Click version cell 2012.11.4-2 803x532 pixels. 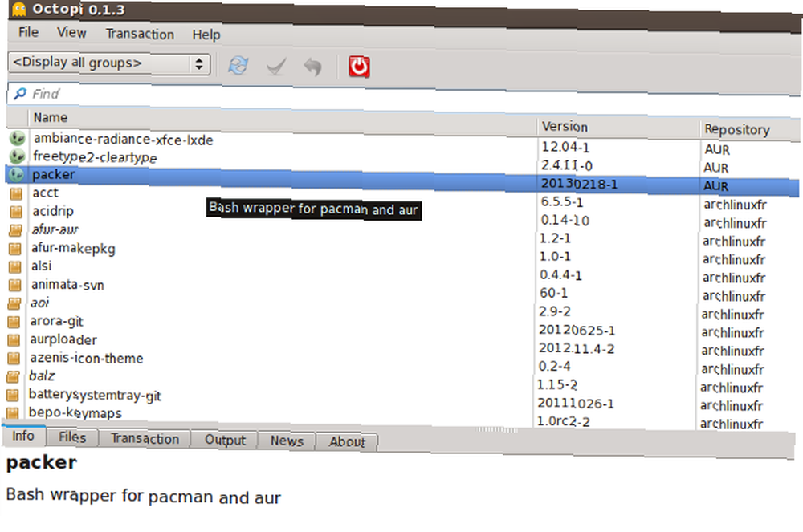pos(576,348)
